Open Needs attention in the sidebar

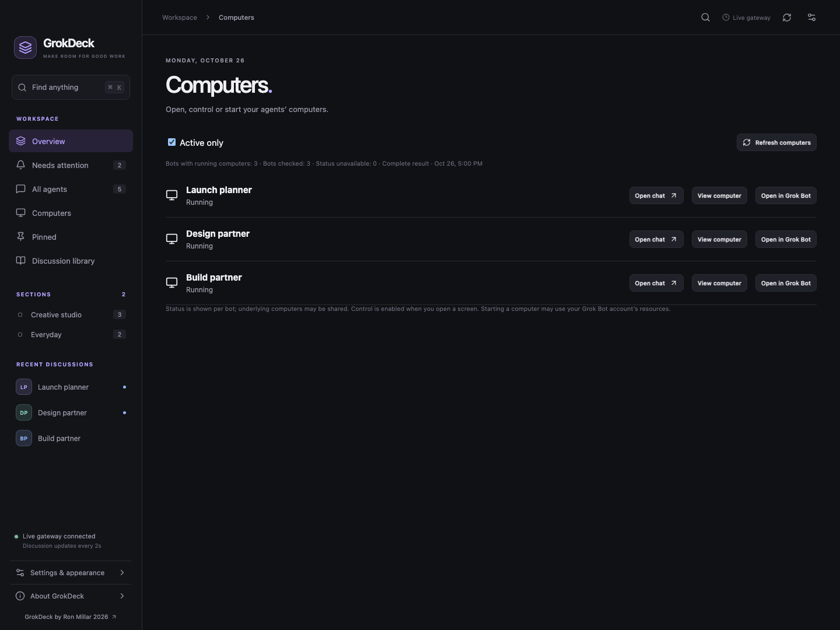click(x=71, y=165)
